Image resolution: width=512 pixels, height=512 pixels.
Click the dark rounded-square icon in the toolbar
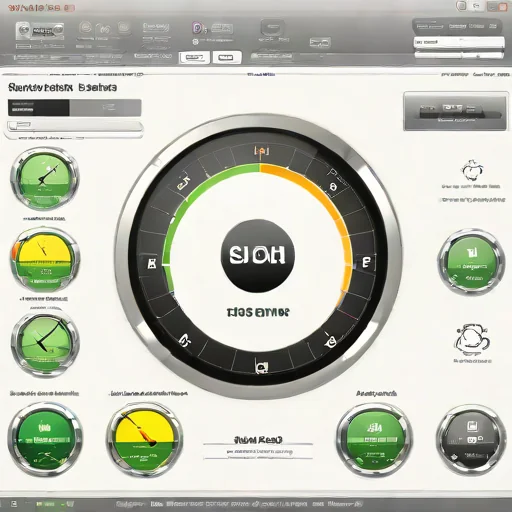(273, 28)
